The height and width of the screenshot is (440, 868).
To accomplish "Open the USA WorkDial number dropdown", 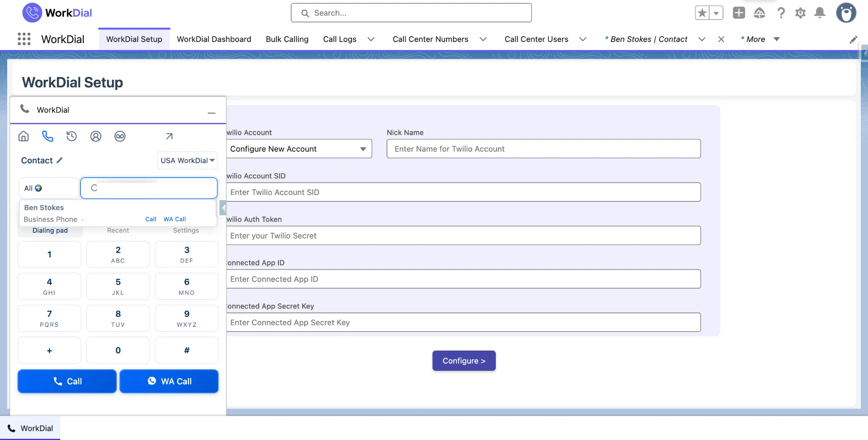I will tap(187, 160).
